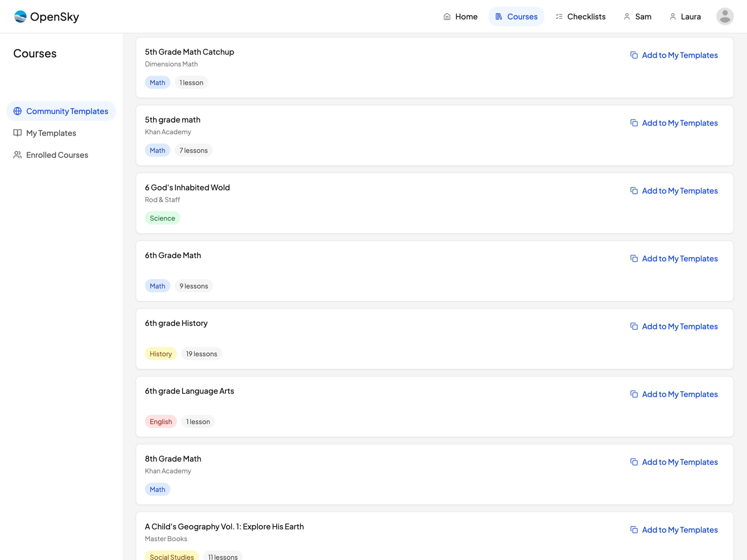Click the person icon next to Laura
This screenshot has height=560, width=747.
point(673,17)
